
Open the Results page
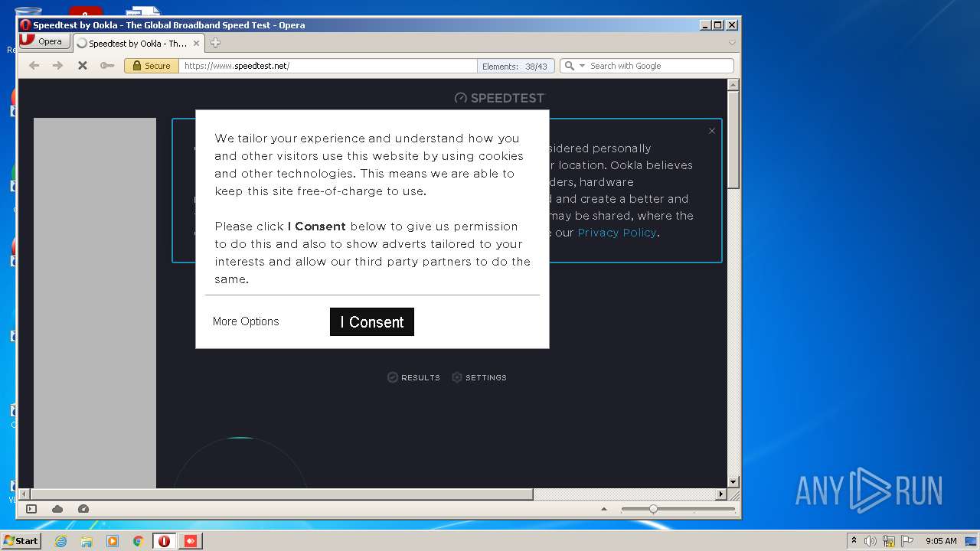(x=414, y=377)
